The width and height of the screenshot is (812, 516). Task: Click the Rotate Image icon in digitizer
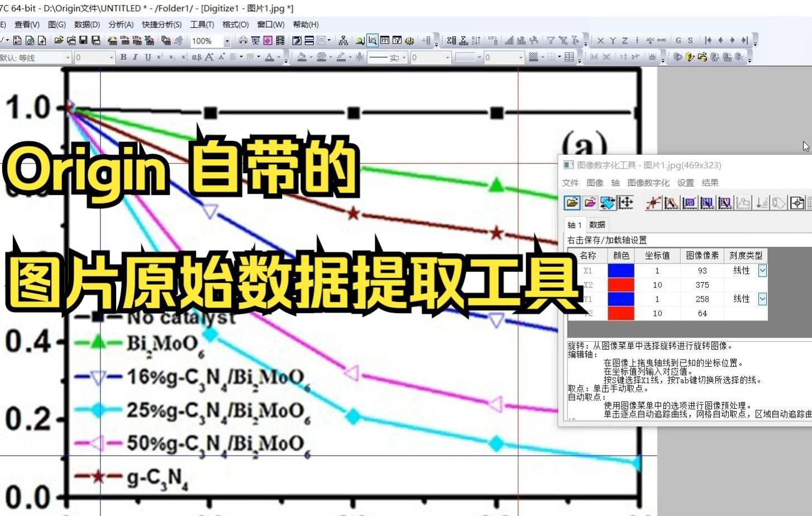[x=608, y=203]
